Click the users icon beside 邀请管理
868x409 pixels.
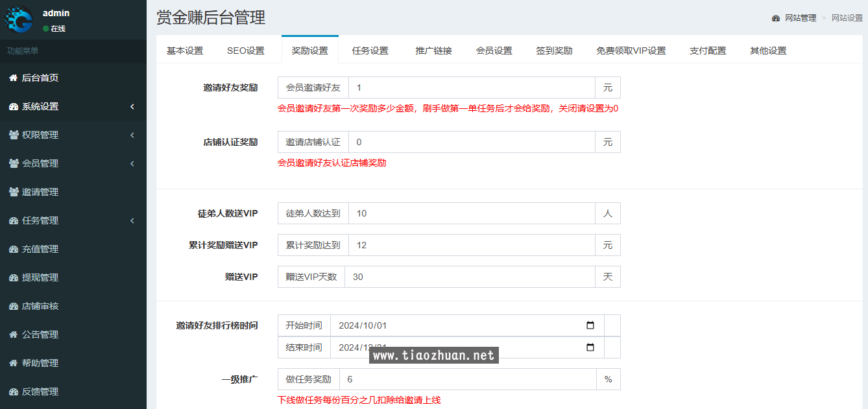click(x=14, y=192)
